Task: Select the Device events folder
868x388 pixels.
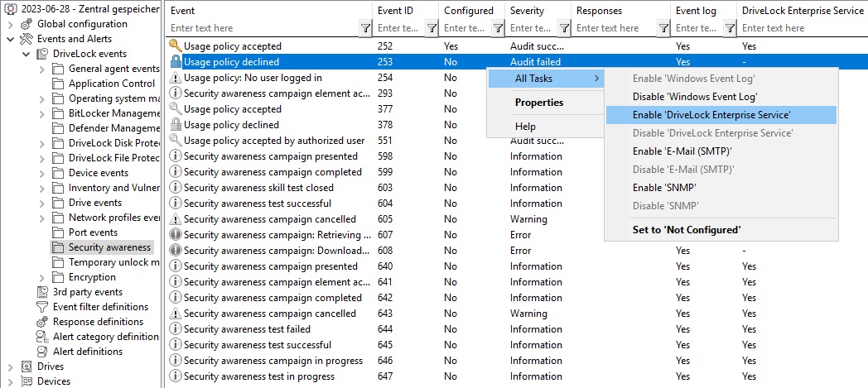Action: tap(98, 173)
